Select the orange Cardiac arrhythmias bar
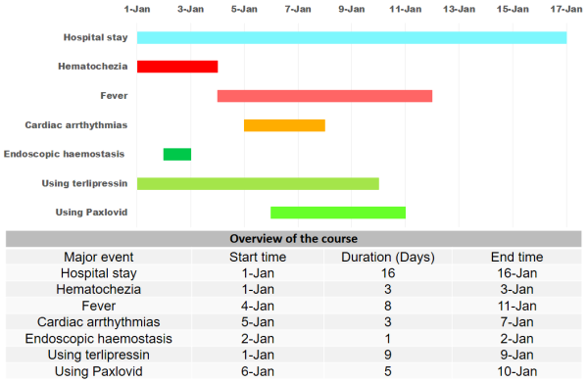The height and width of the screenshot is (382, 588). (x=284, y=125)
